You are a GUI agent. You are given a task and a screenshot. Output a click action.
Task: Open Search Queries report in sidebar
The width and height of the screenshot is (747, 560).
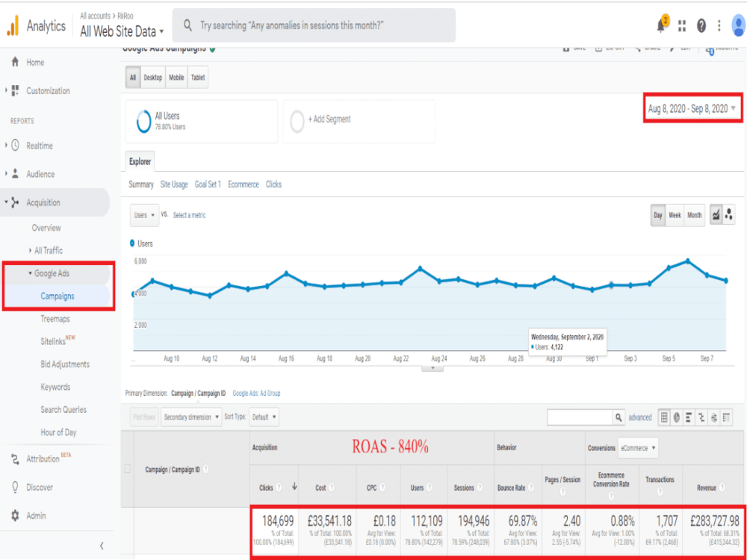63,409
